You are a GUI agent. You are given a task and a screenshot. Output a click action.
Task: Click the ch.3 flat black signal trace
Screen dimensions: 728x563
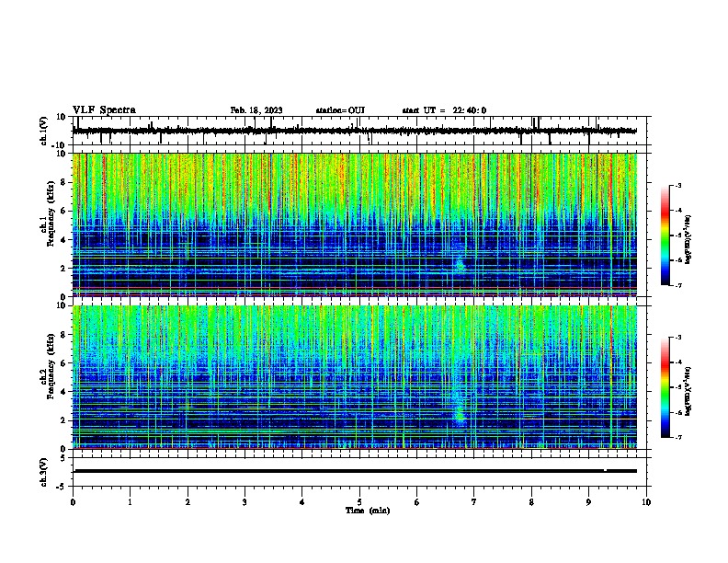(x=355, y=471)
